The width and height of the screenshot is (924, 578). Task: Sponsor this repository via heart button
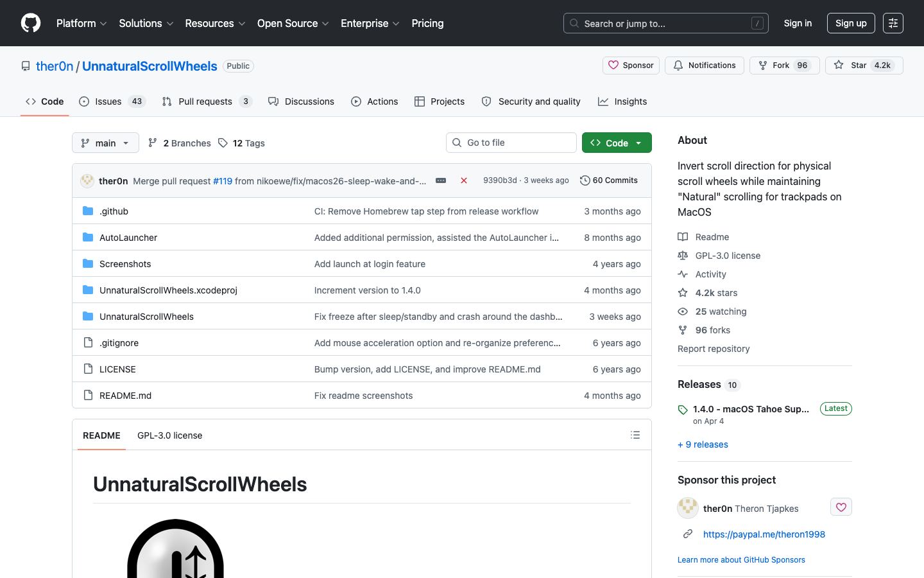click(x=631, y=66)
